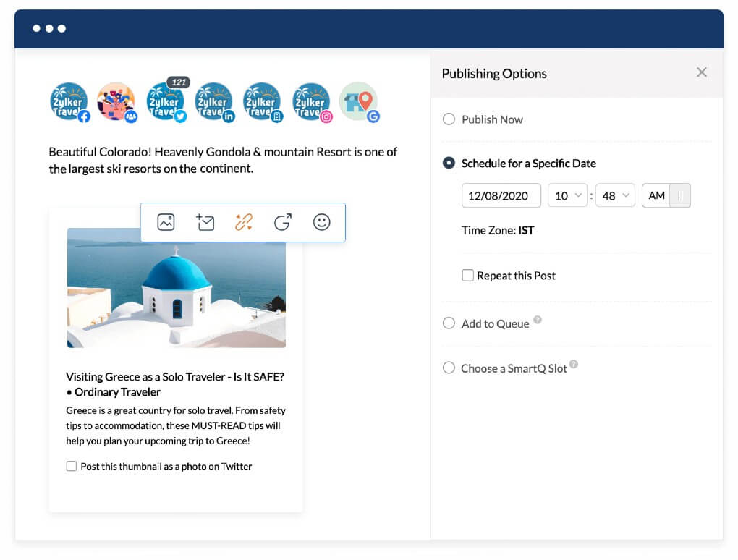Open the minutes dropdown showing 48

click(614, 195)
